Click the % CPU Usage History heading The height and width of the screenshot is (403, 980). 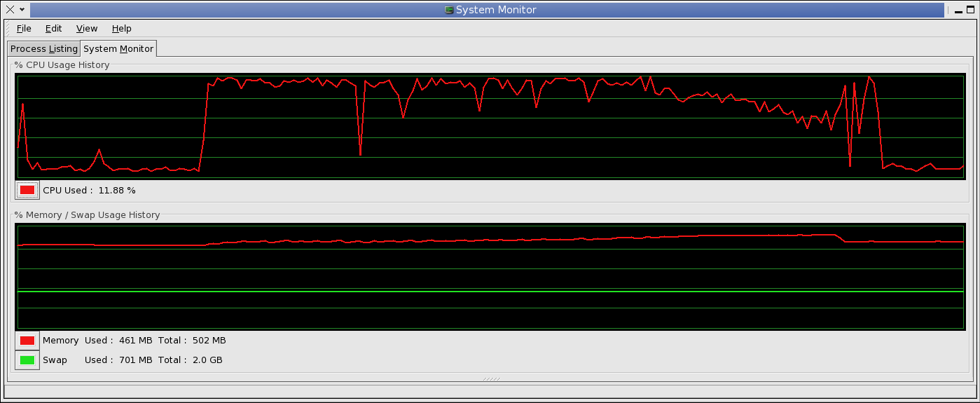pos(62,65)
